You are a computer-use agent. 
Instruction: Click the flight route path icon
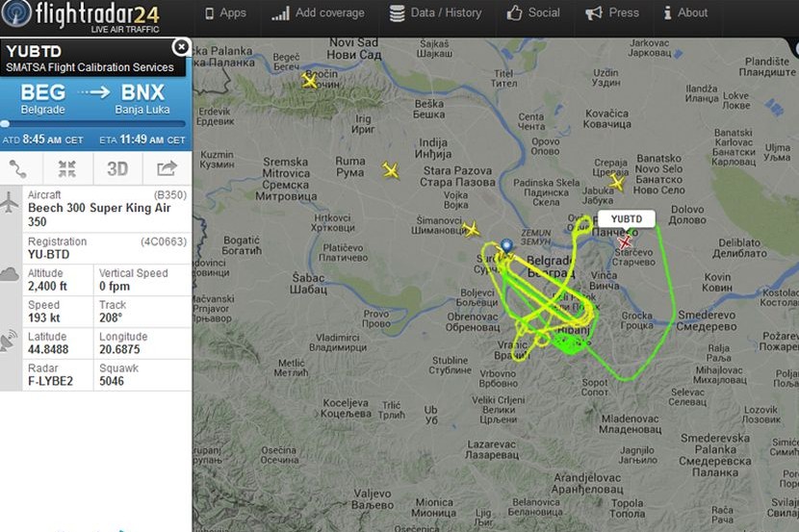[18, 169]
